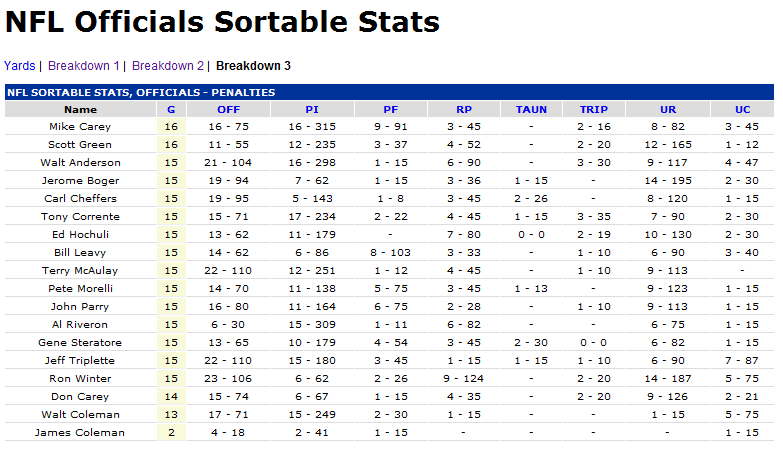Image resolution: width=783 pixels, height=458 pixels.
Task: Sort table by G column
Action: coord(171,109)
